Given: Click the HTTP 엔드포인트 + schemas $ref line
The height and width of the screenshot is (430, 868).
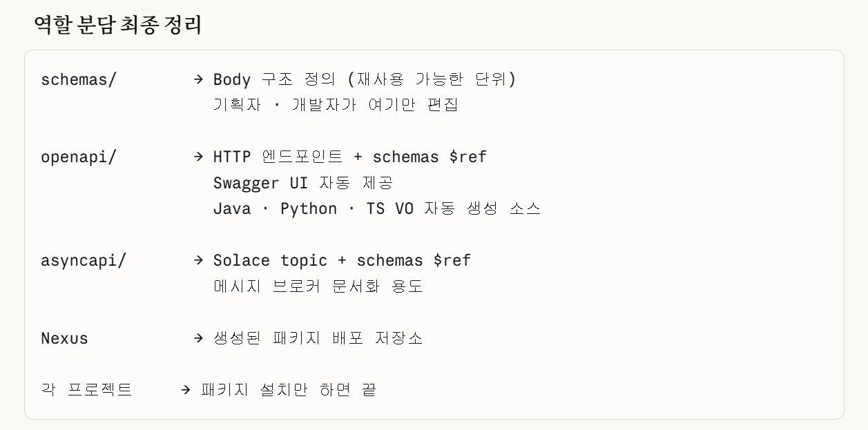Looking at the screenshot, I should 349,157.
